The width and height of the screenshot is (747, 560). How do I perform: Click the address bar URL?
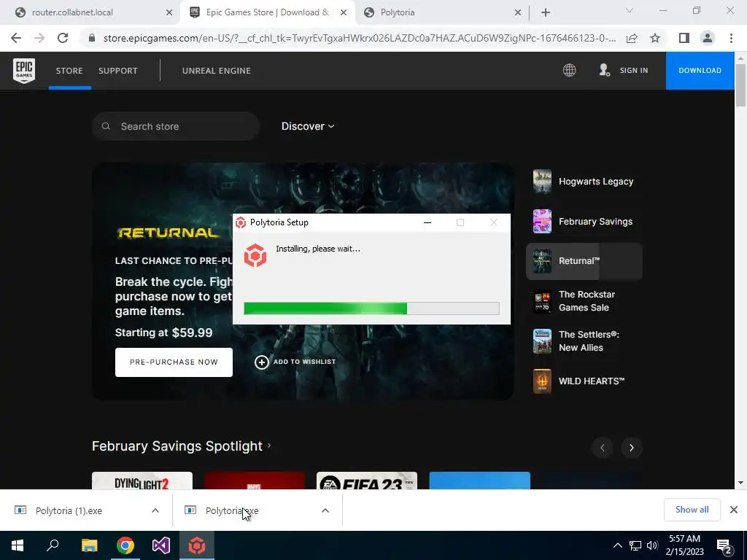tap(359, 38)
